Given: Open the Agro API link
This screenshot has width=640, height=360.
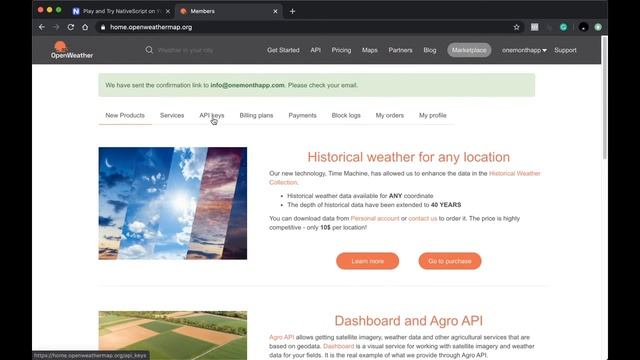Looking at the screenshot, I should coord(282,338).
